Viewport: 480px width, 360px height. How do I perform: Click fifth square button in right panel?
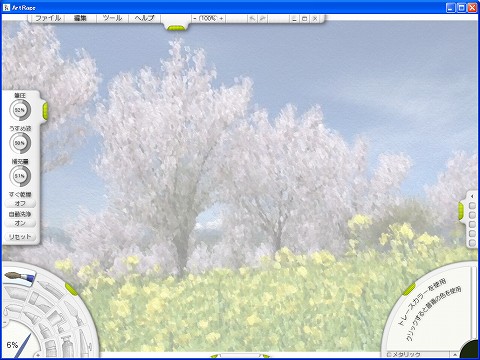(472, 243)
